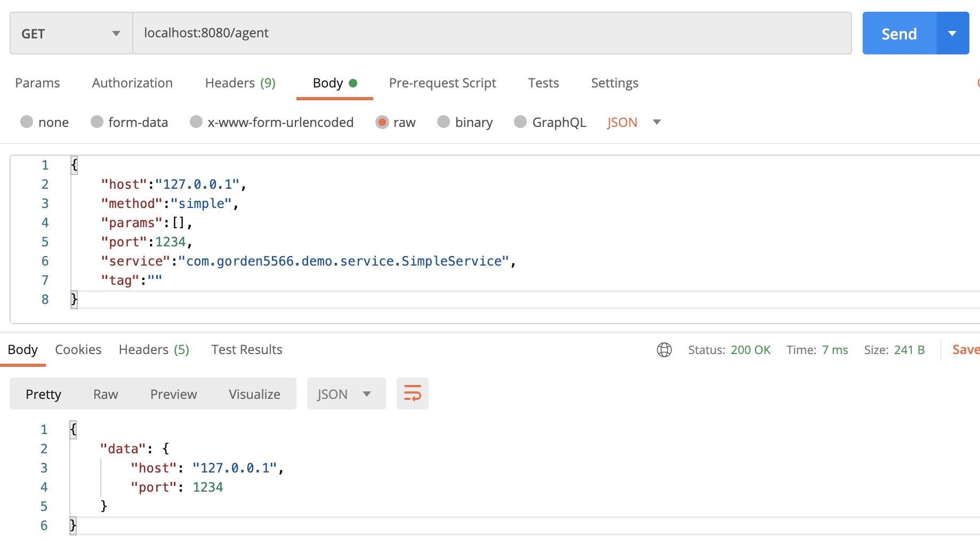Select the raw body radio button
The height and width of the screenshot is (545, 980).
[x=382, y=122]
